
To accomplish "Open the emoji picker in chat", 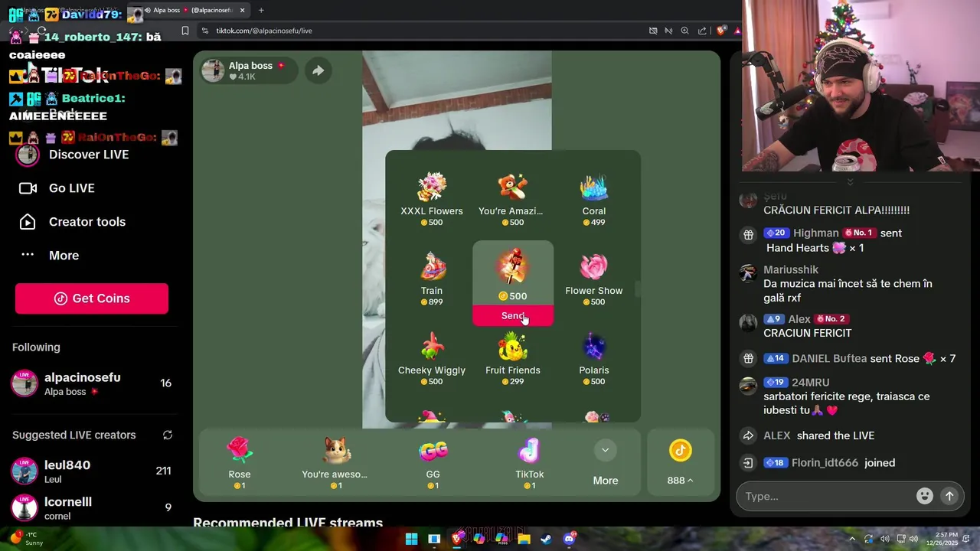I will pos(925,496).
